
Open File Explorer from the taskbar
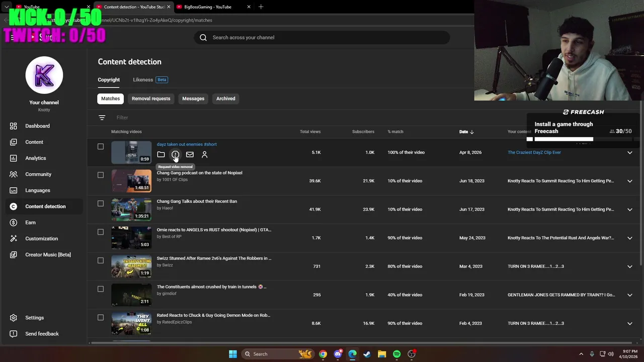[382, 354]
